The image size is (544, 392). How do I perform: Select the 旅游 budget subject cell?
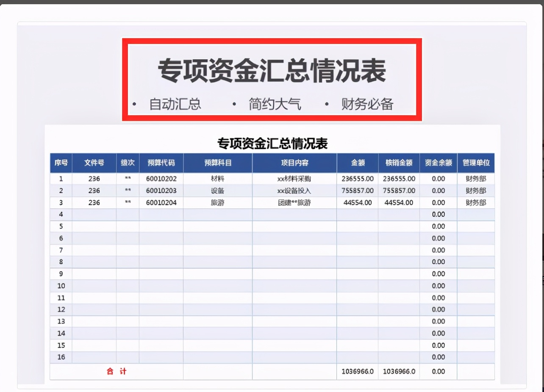pos(217,202)
